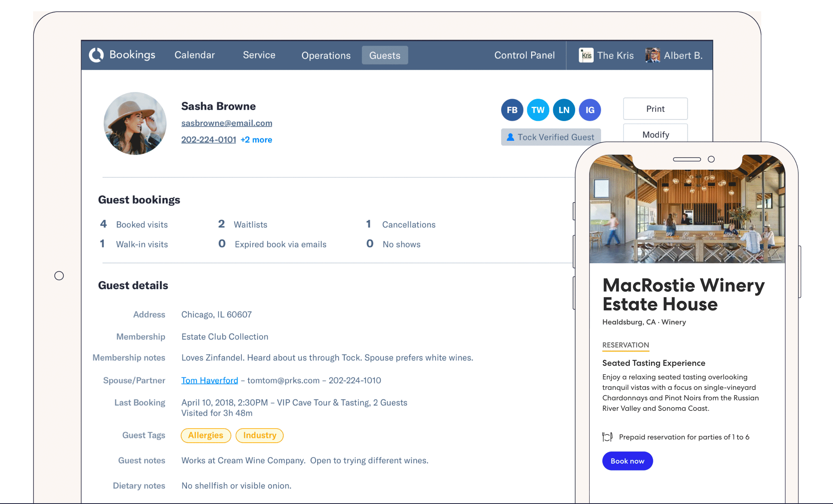
Task: Open the Instagram (IG) profile icon
Action: [x=590, y=110]
